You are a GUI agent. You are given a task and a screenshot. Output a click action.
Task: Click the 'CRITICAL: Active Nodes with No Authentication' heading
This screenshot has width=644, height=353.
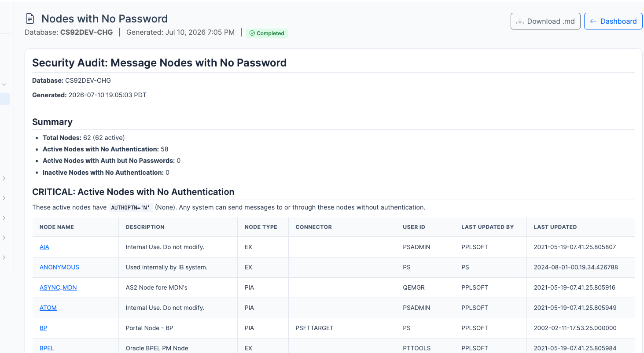coord(133,192)
